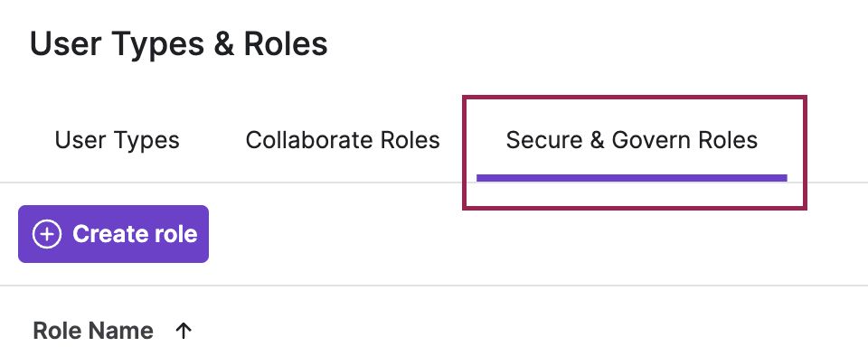Go to the Collaborate Roles section
Image resolution: width=868 pixels, height=356 pixels.
click(343, 140)
